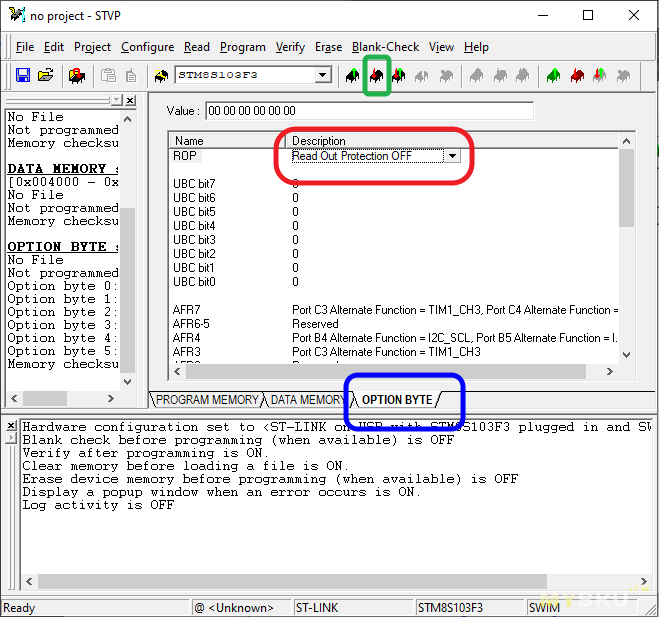Close the left status side panel
This screenshot has height=617, width=659.
[x=130, y=100]
